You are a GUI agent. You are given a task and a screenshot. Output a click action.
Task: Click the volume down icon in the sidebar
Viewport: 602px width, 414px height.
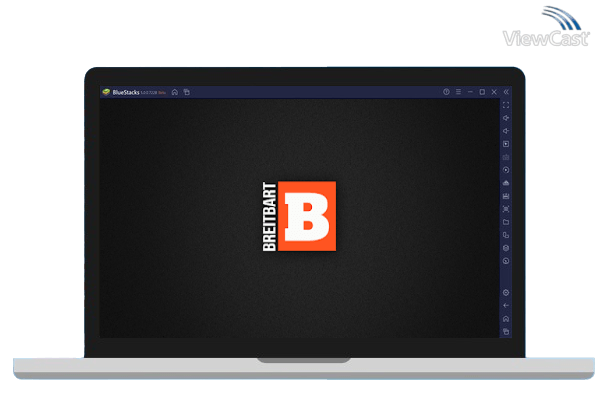coord(506,131)
